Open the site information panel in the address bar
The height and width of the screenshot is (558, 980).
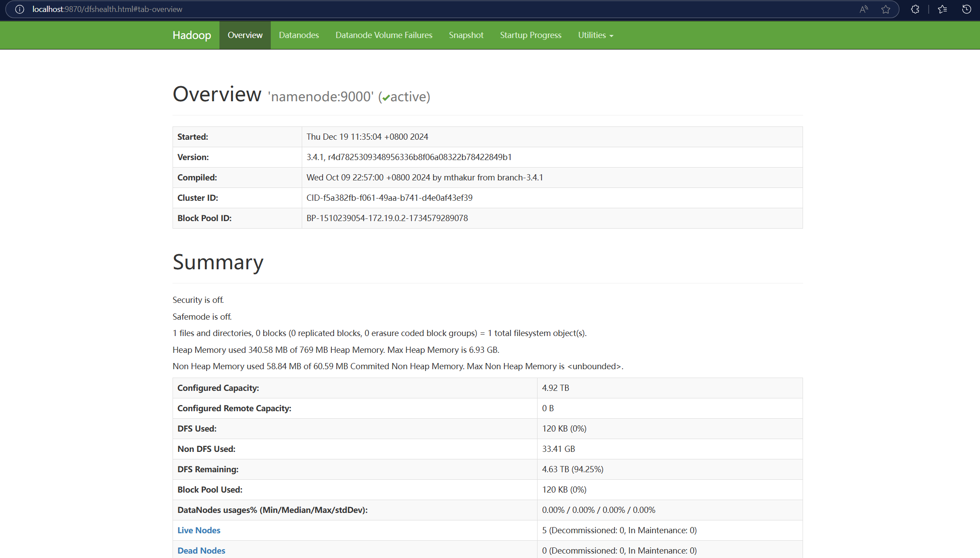19,9
